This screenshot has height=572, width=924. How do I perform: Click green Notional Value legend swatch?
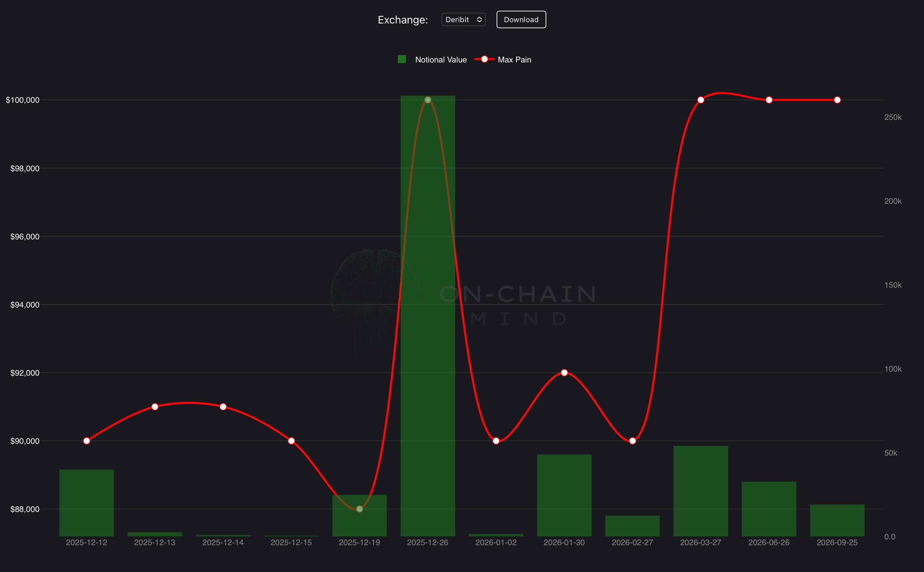click(x=402, y=59)
